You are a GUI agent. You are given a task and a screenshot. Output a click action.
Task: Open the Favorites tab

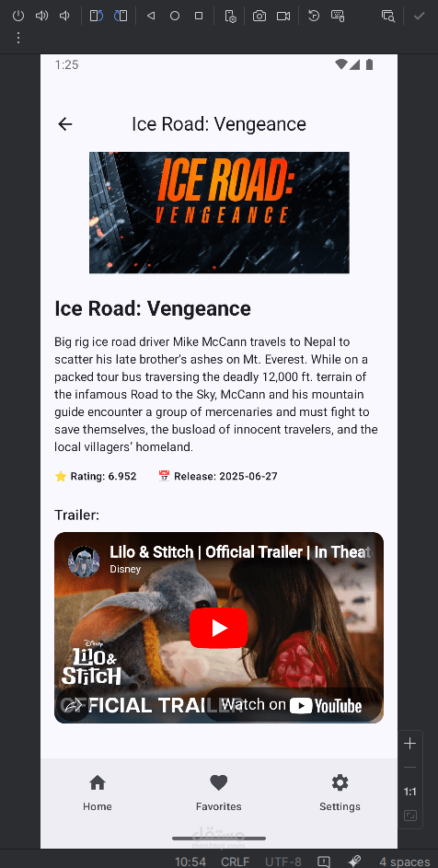point(219,793)
